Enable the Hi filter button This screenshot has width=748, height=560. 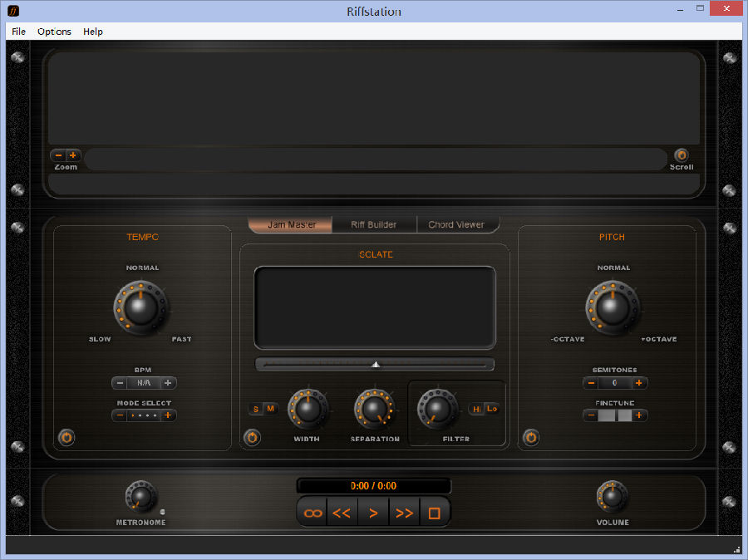tap(476, 409)
